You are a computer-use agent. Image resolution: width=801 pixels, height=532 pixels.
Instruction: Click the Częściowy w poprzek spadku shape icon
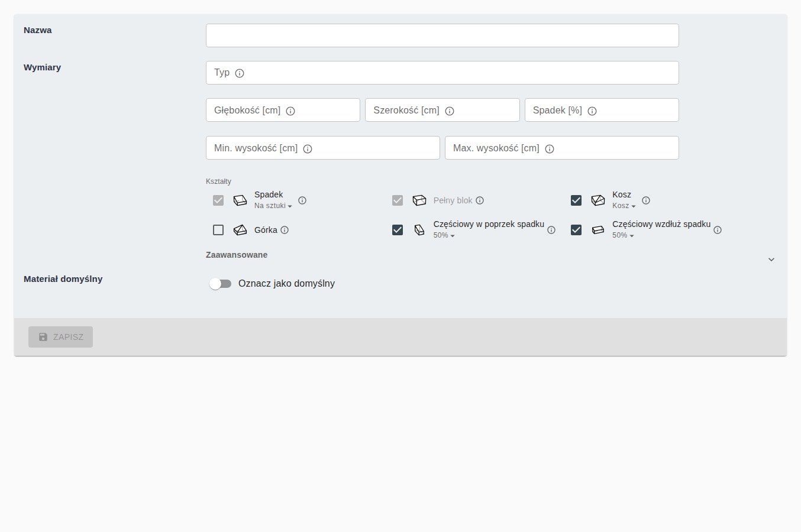[419, 230]
